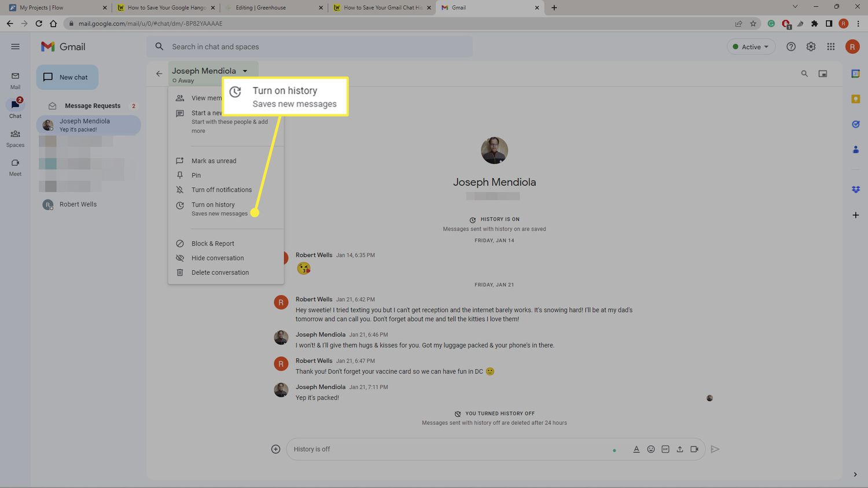Open the Google account avatar
The width and height of the screenshot is (868, 488).
pos(852,47)
